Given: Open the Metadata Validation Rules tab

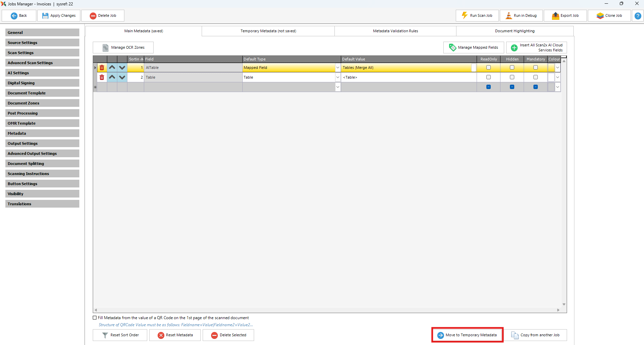Looking at the screenshot, I should pos(395,31).
